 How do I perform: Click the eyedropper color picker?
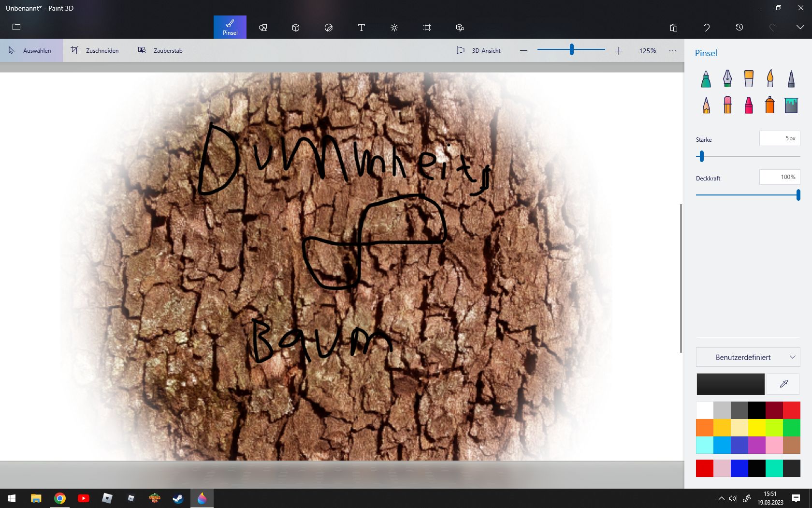(x=783, y=384)
